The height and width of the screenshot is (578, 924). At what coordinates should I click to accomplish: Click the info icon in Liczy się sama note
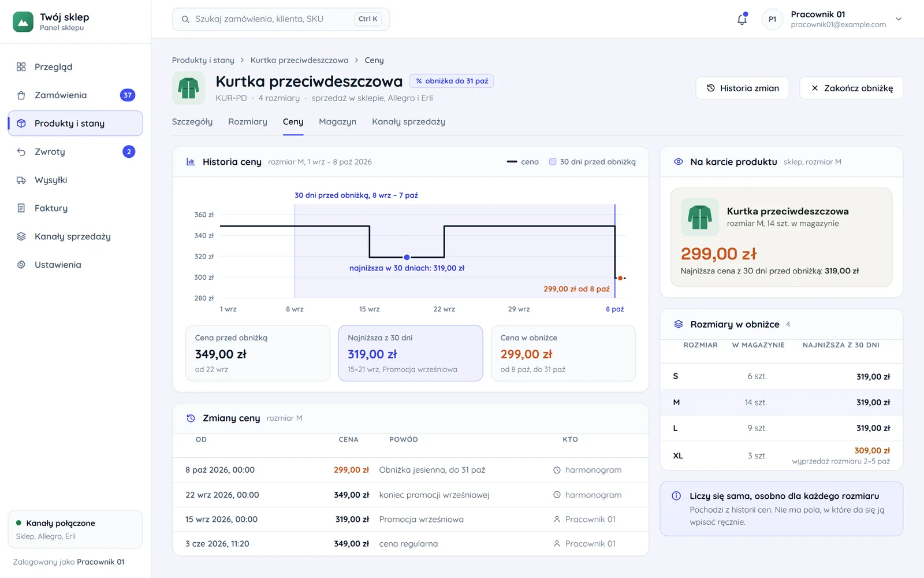pyautogui.click(x=676, y=496)
